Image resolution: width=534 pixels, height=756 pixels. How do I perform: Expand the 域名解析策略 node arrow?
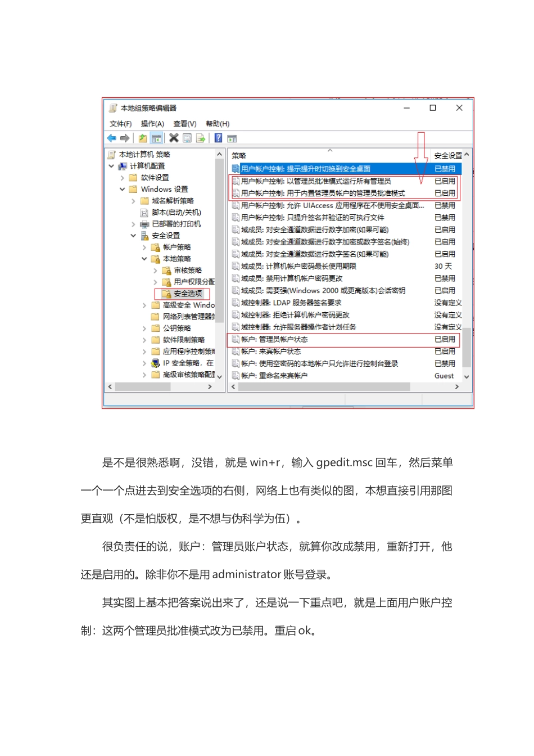click(x=133, y=201)
